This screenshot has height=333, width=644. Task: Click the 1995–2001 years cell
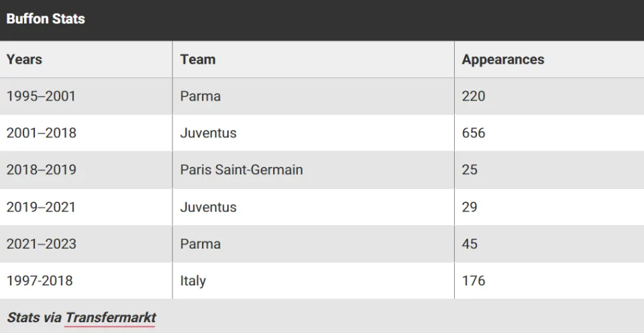point(41,96)
